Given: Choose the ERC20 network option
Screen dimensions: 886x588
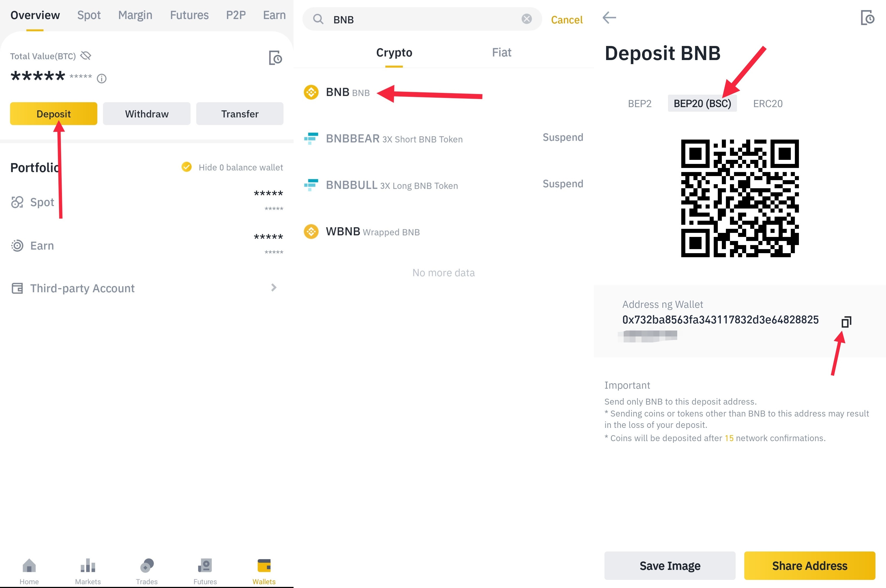Looking at the screenshot, I should tap(768, 104).
